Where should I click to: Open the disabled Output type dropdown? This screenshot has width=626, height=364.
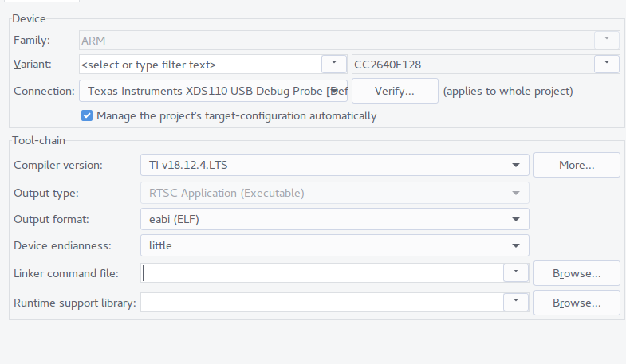(334, 193)
